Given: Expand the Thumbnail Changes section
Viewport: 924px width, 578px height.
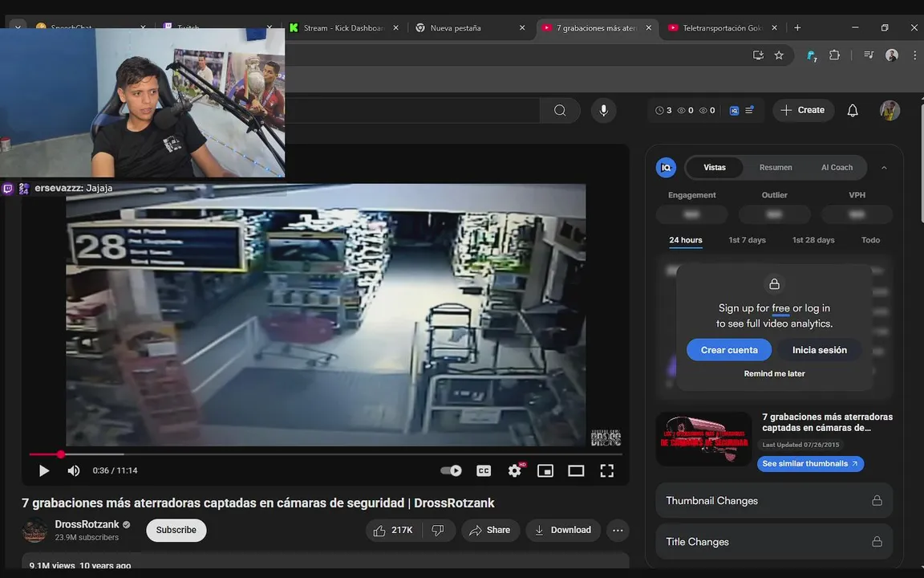Looking at the screenshot, I should pos(774,501).
